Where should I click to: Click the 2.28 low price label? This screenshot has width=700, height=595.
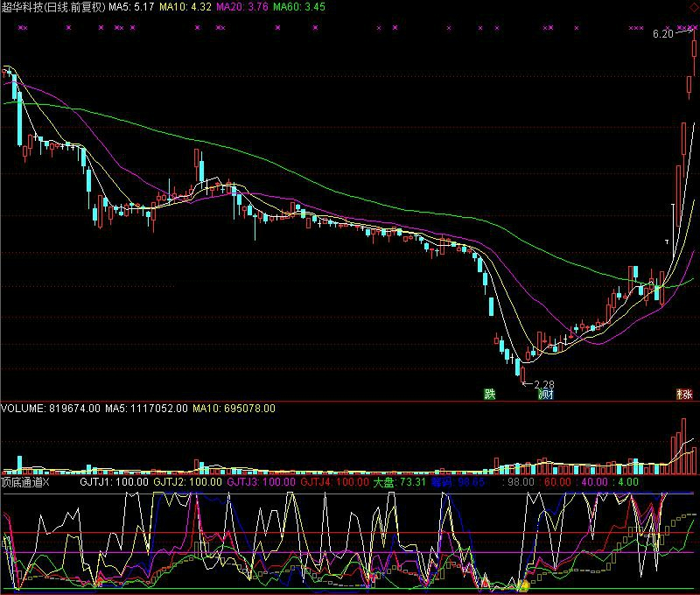point(544,384)
